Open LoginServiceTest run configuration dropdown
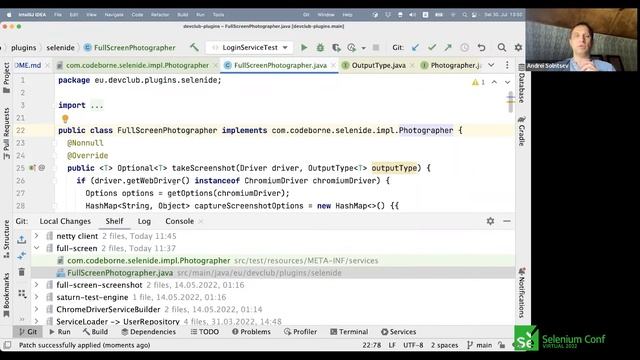640x360 pixels. 249,47
